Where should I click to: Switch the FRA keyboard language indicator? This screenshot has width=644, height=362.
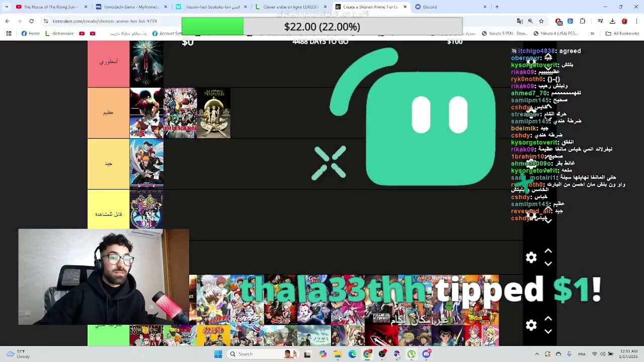pyautogui.click(x=582, y=354)
